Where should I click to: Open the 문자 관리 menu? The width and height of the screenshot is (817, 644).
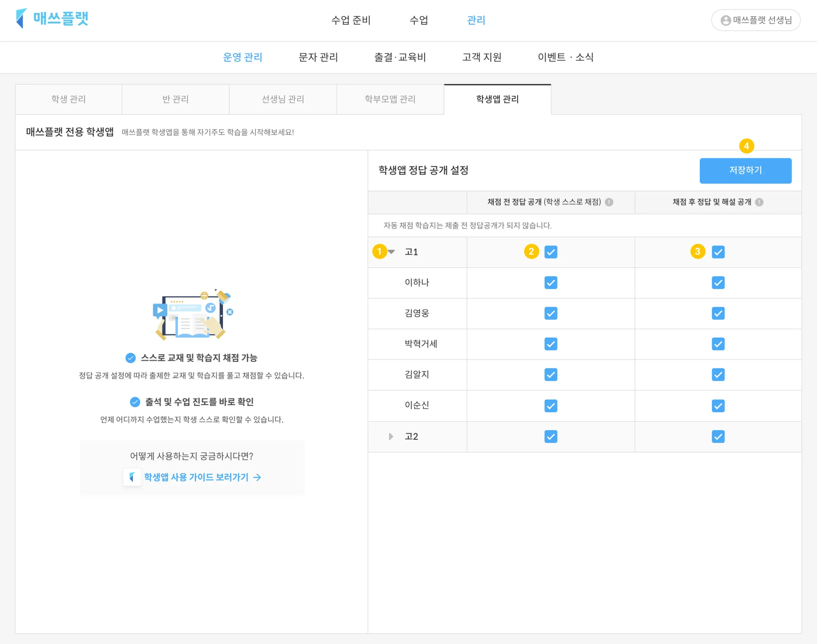click(318, 57)
